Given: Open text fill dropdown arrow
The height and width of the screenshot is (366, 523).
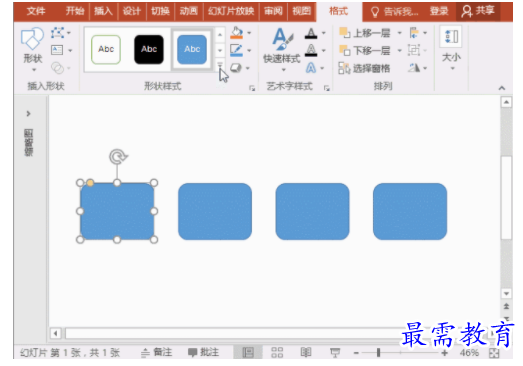Looking at the screenshot, I should (x=324, y=33).
